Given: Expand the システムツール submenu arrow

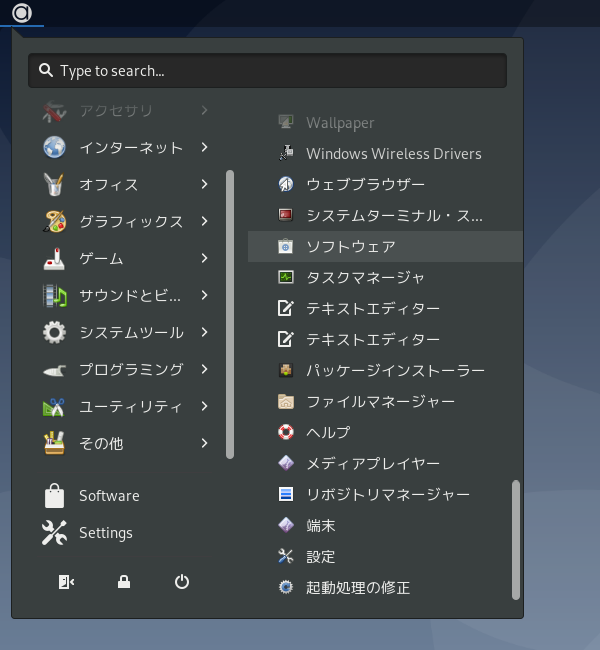Looking at the screenshot, I should [204, 332].
